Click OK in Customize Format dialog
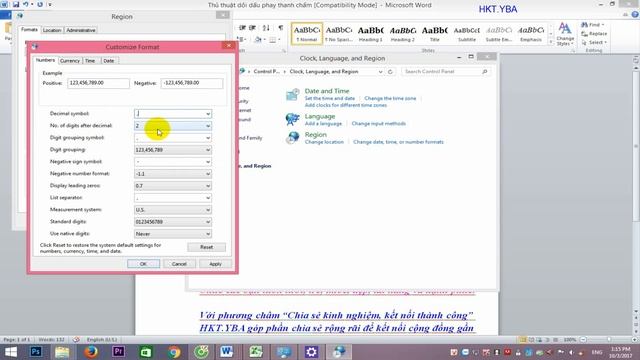Image resolution: width=640 pixels, height=360 pixels. pyautogui.click(x=143, y=264)
